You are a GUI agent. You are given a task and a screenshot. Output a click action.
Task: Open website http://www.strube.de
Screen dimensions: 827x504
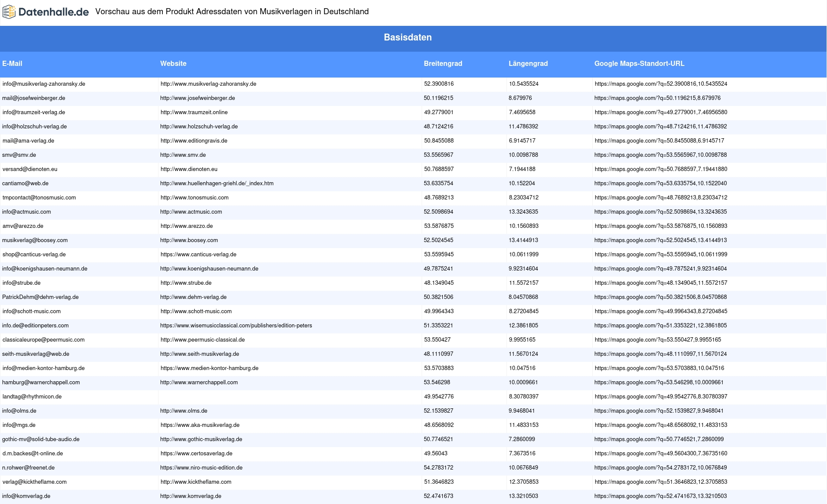point(186,283)
